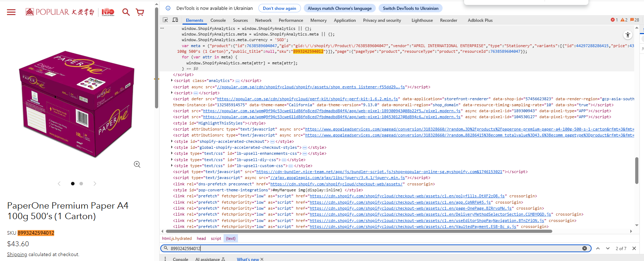Image resolution: width=644 pixels, height=261 pixels.
Task: Click the vertical scrollbar of Elements panel
Action: tap(637, 171)
